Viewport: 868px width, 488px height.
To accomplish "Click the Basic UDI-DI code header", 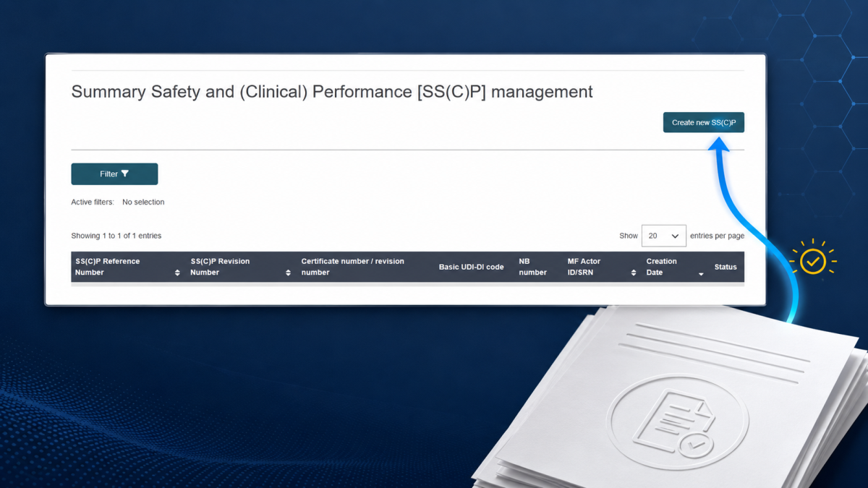I will pyautogui.click(x=472, y=267).
